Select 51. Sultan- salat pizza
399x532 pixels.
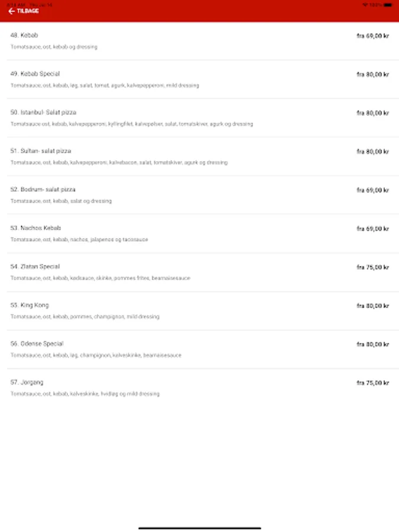click(x=41, y=151)
